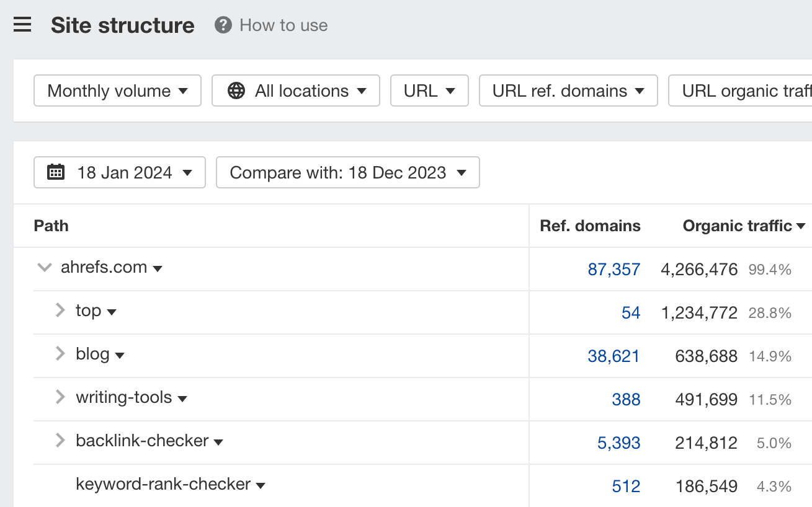Screen dimensions: 812x507
Task: Click the calendar icon for 18 Jan 2024
Action: (x=56, y=172)
